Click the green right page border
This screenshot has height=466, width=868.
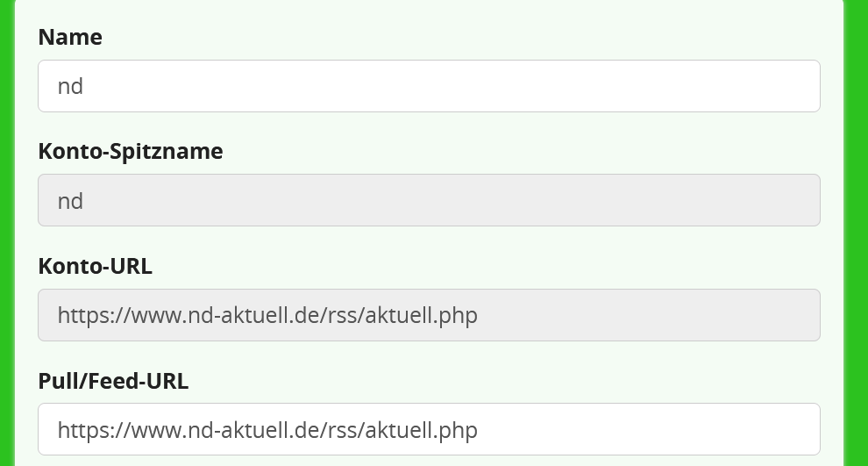coord(857,233)
